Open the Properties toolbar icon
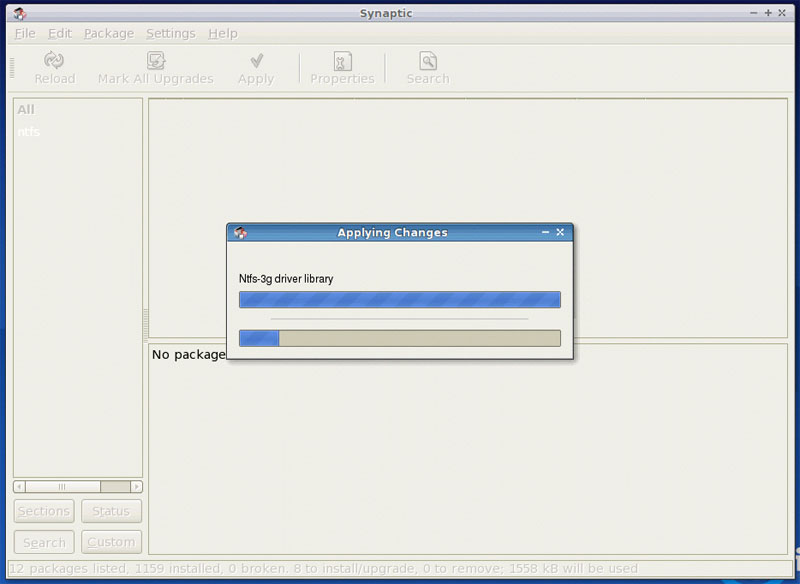Viewport: 800px width, 584px height. point(342,61)
